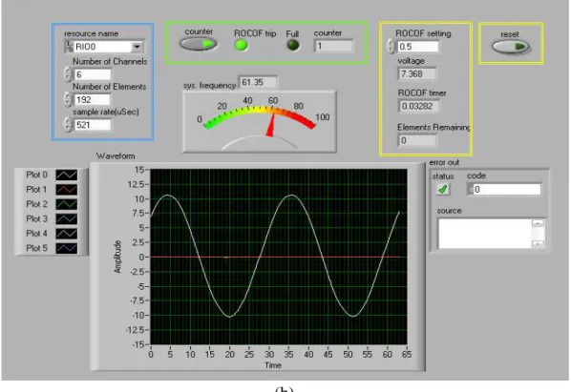Open the resource name RIO0 dropdown

137,47
